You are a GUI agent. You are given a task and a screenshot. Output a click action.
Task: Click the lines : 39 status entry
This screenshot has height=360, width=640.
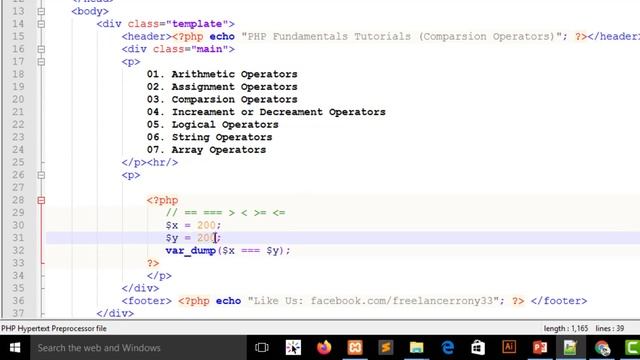point(610,328)
